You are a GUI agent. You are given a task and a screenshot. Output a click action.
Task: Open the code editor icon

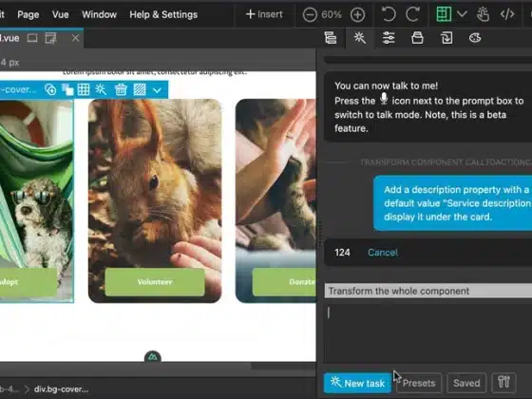[507, 14]
